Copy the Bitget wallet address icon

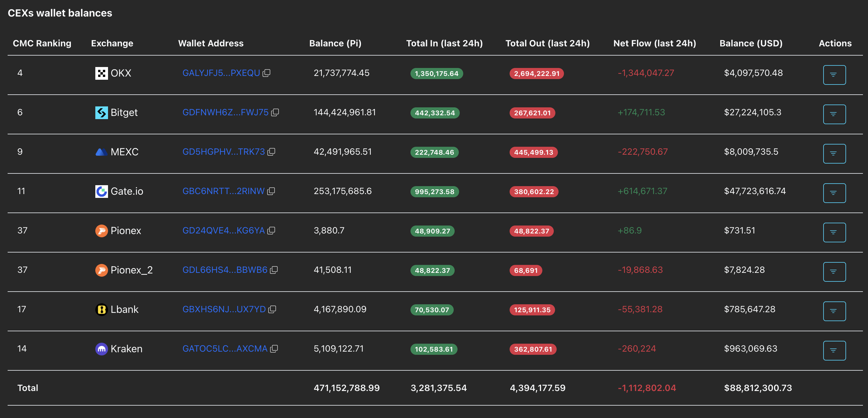(275, 112)
